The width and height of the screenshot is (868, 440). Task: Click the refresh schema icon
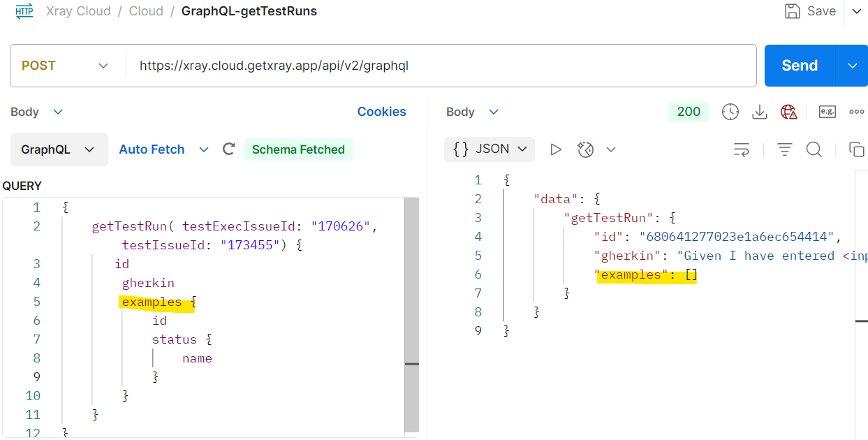228,149
